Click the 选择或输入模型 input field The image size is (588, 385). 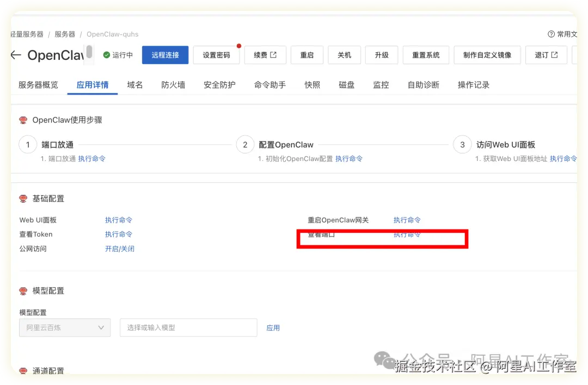188,328
